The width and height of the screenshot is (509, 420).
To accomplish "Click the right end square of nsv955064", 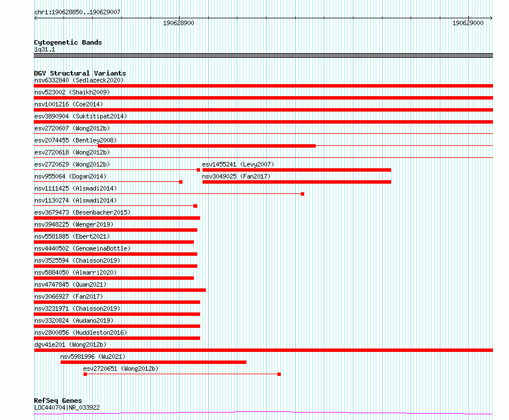I will tap(181, 182).
